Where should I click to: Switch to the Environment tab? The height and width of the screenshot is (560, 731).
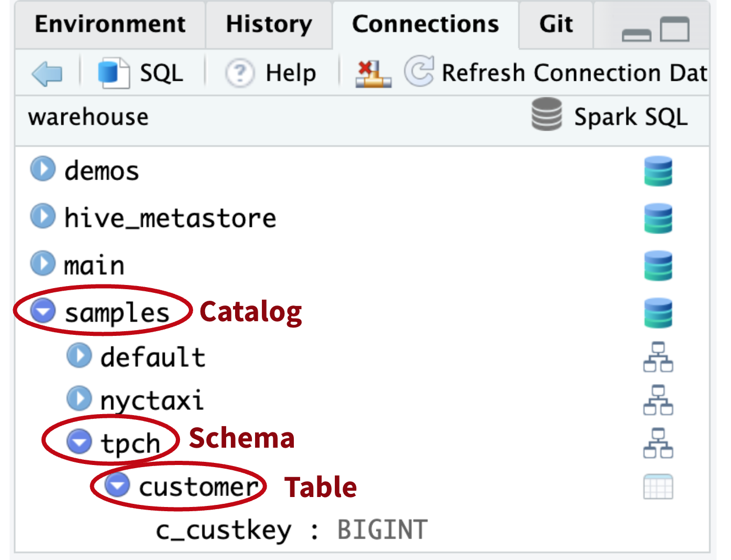pos(110,24)
